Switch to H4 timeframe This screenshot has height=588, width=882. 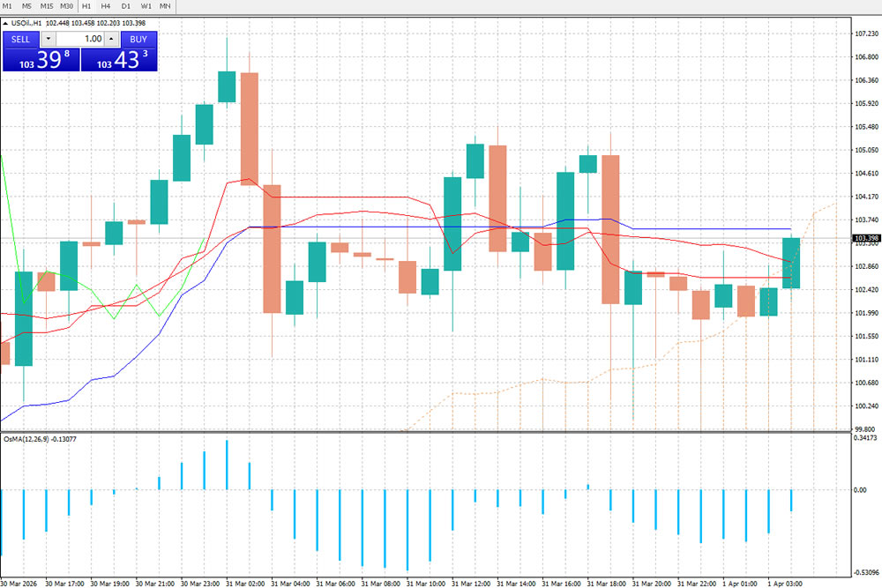click(106, 6)
